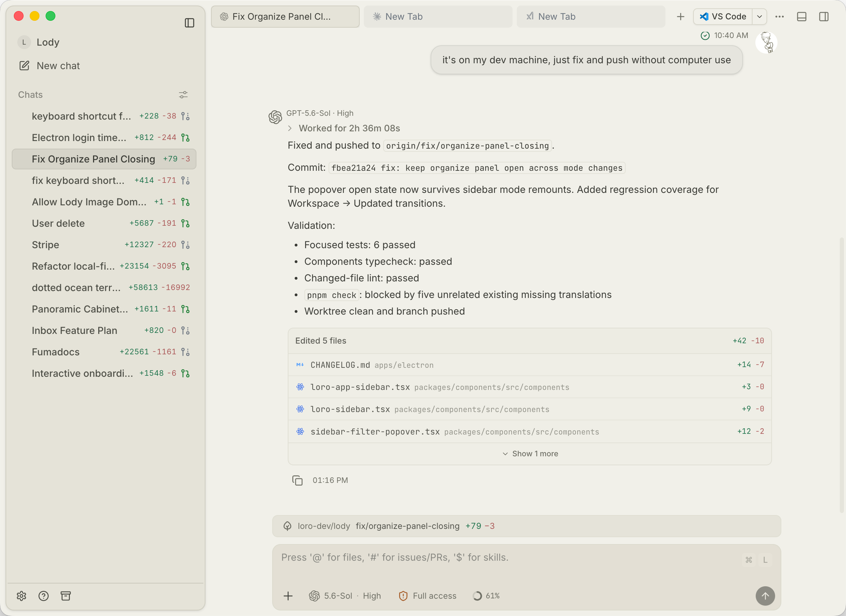
Task: Click the fix/organize-panel-closing branch label
Action: click(x=408, y=526)
